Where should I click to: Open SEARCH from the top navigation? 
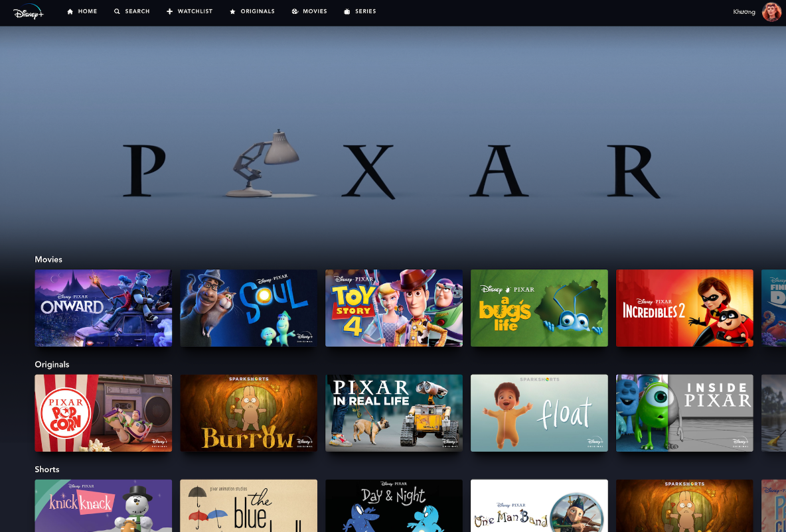tap(137, 11)
